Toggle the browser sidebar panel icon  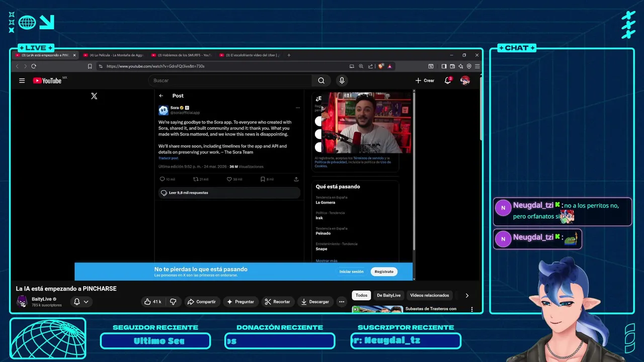[x=444, y=66]
